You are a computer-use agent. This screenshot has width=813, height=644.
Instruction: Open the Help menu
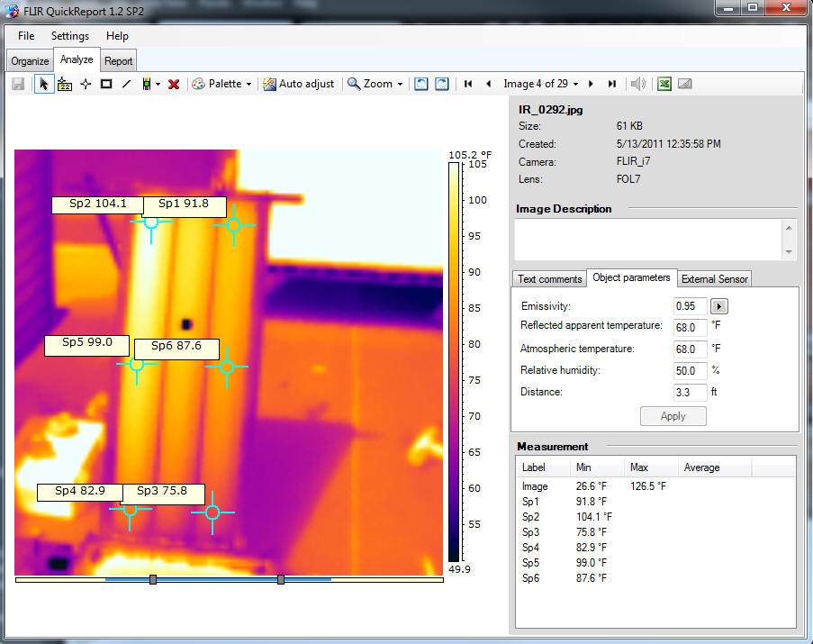[x=117, y=36]
